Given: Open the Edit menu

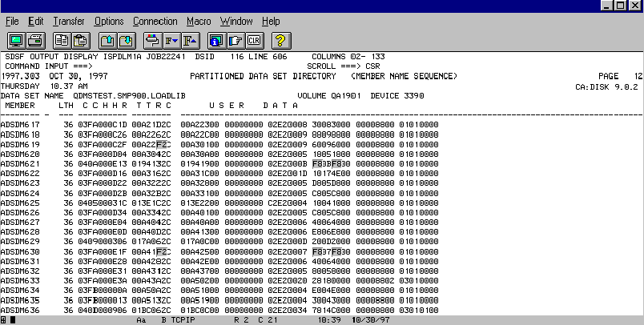Looking at the screenshot, I should click(36, 22).
